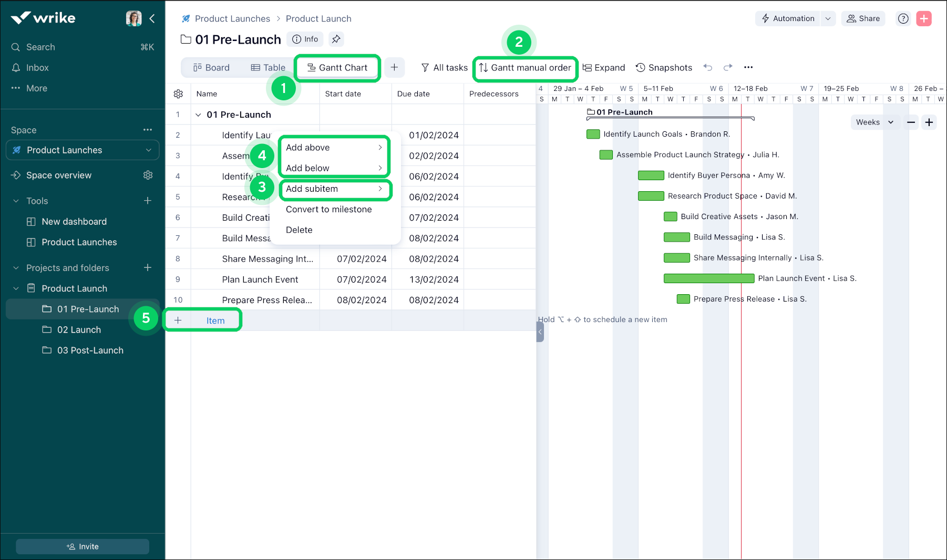
Task: Select Convert to milestone from the menu
Action: (x=328, y=209)
